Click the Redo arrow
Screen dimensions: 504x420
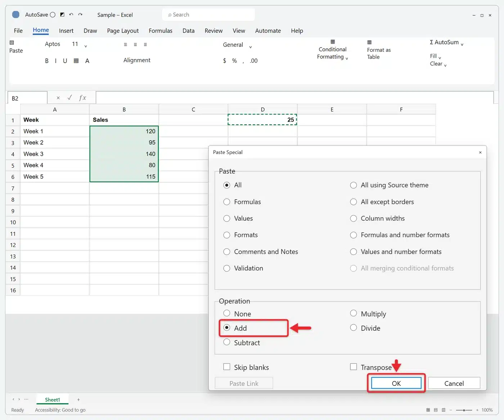[x=80, y=15]
